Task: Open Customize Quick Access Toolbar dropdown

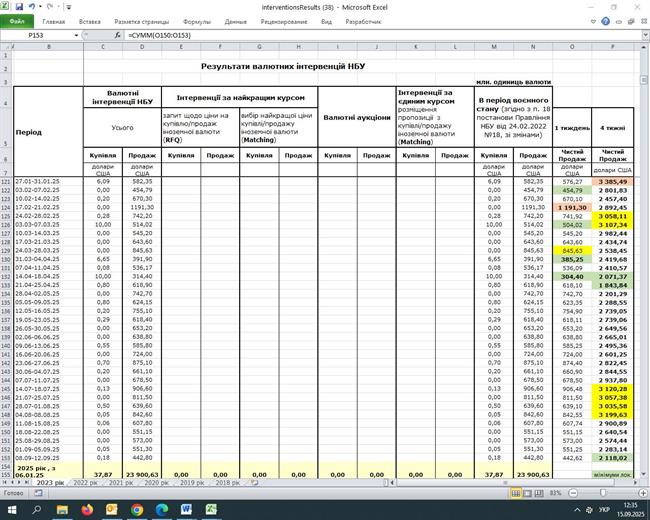Action: click(x=69, y=7)
